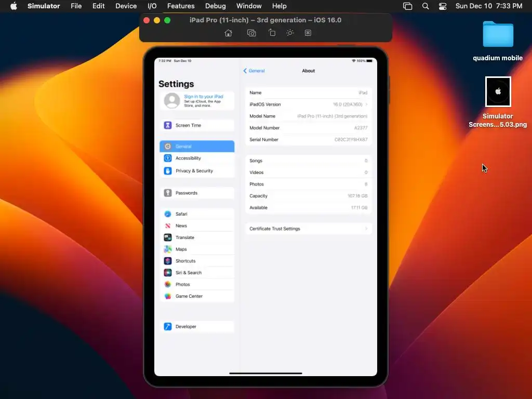The height and width of the screenshot is (399, 532).
Task: Select the Name row in About
Action: pyautogui.click(x=309, y=92)
